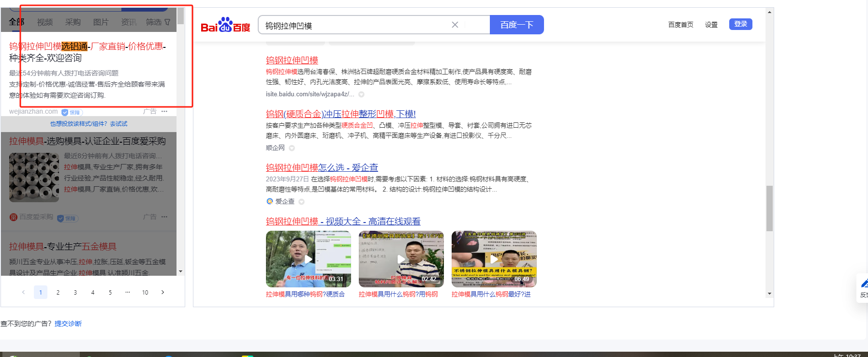Open the ad 拉伸模具-选购模具-认证企业-百度爱采购
This screenshot has width=868, height=357.
pyautogui.click(x=88, y=141)
